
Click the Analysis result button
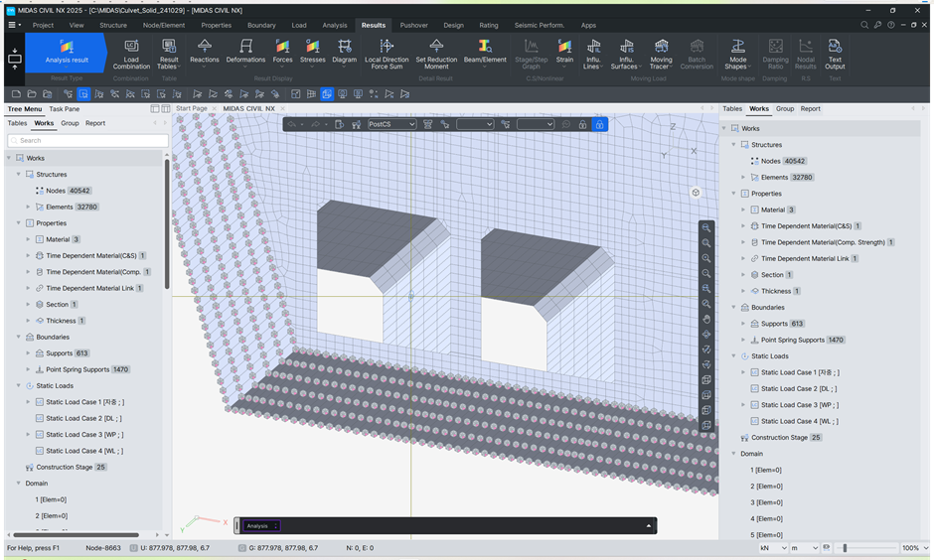coord(67,53)
